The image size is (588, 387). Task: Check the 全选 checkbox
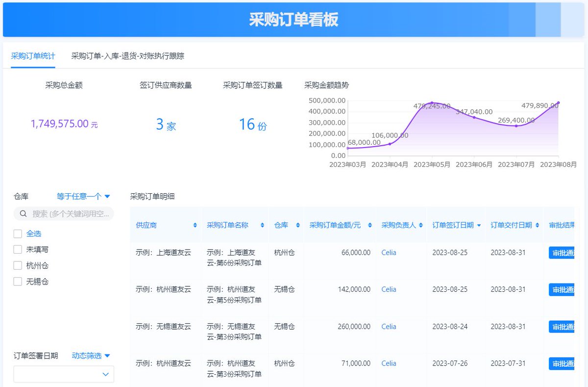pos(18,233)
